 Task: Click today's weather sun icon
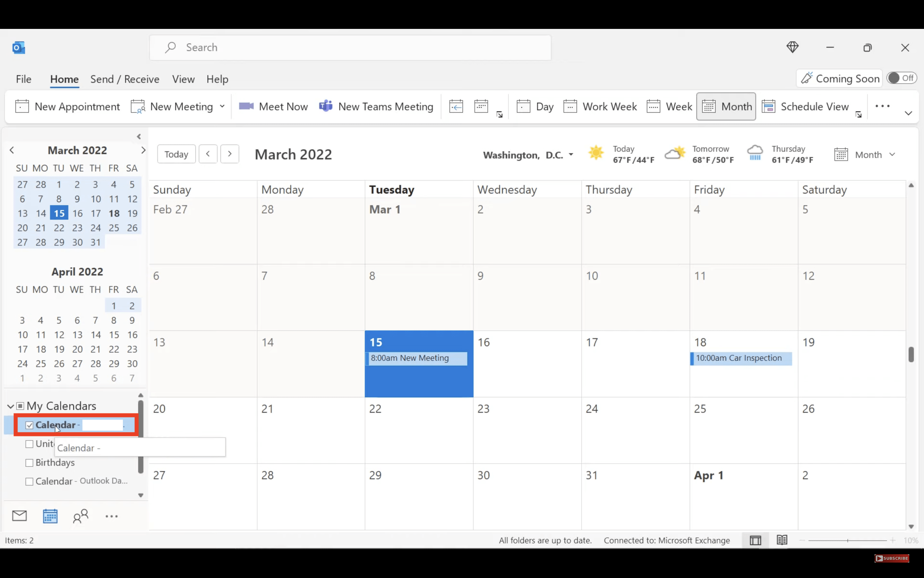click(596, 153)
